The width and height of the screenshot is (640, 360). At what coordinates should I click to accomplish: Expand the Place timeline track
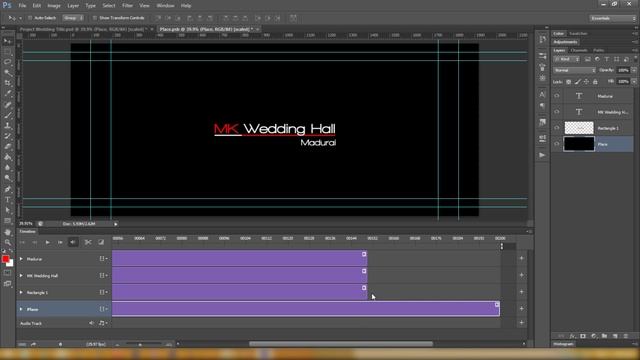click(x=21, y=309)
